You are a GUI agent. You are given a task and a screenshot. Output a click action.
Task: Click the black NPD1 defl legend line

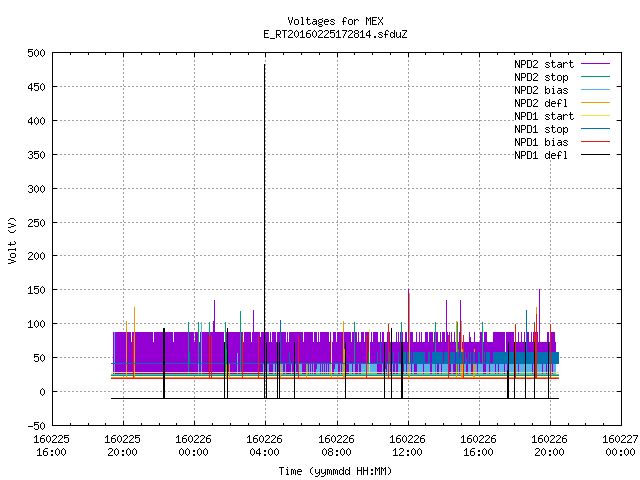[x=596, y=155]
